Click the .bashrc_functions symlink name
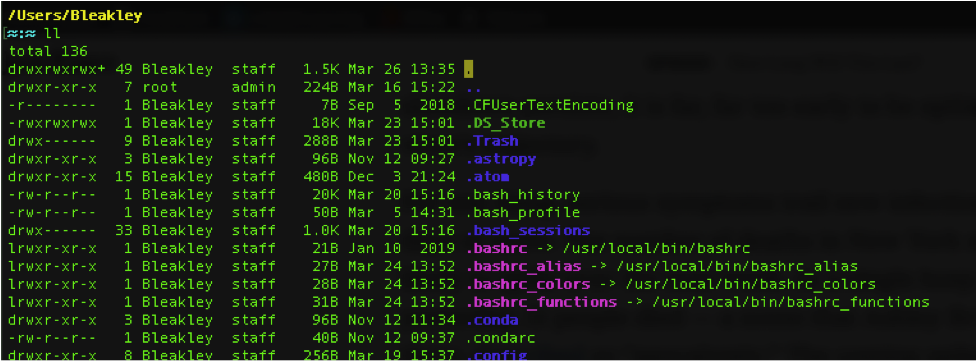Viewport: 977px width, 361px height. click(x=541, y=302)
